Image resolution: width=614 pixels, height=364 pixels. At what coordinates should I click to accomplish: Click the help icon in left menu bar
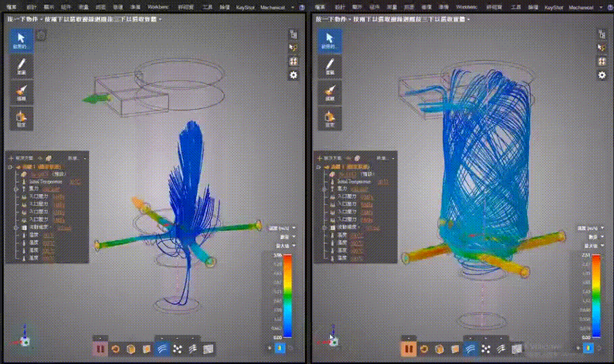(x=302, y=7)
